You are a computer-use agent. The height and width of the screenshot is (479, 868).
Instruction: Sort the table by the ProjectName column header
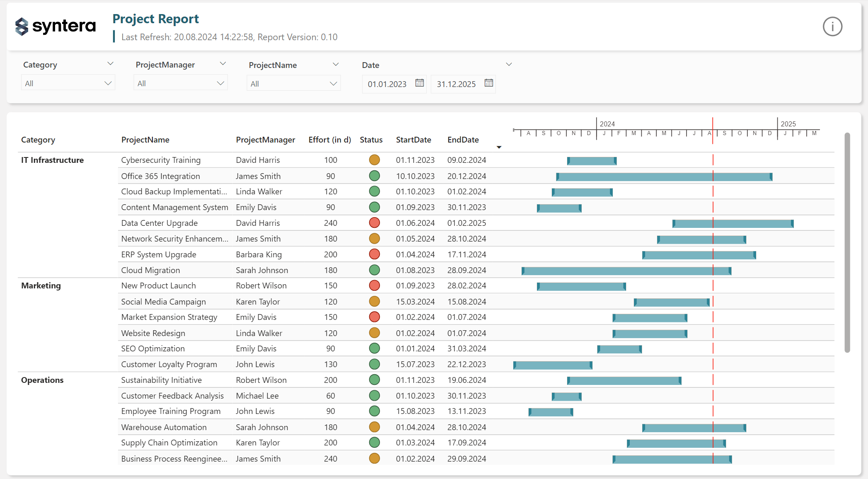[145, 140]
